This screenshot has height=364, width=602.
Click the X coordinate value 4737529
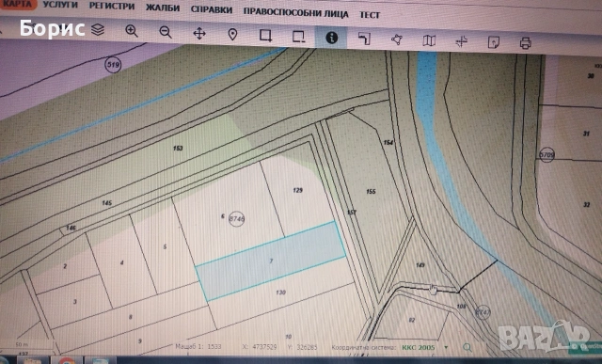(264, 347)
